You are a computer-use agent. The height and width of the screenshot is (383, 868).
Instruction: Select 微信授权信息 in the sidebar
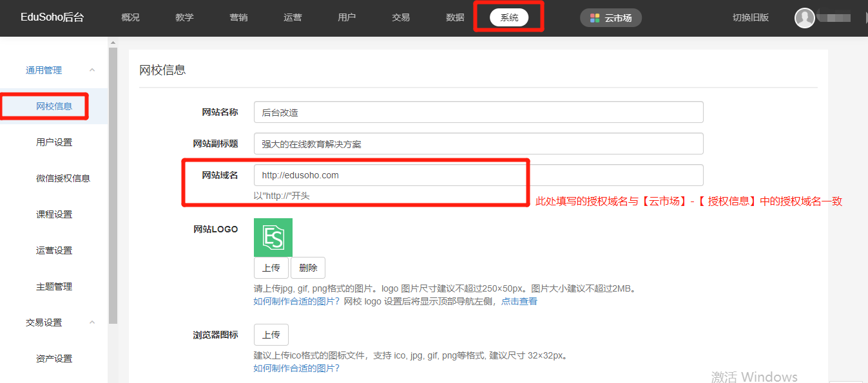pos(63,178)
